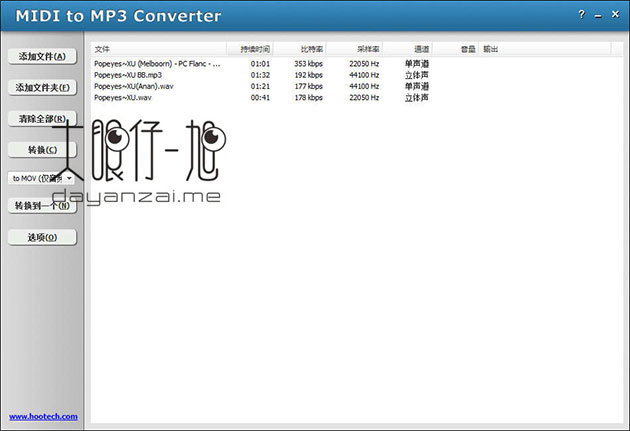
Task: Click 单声道 in the Melboorn row
Action: pos(417,63)
